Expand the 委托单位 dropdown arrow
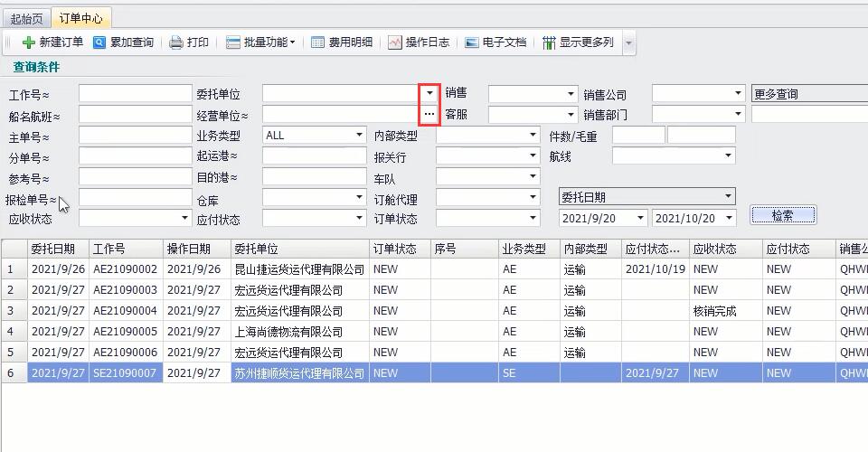 pos(429,93)
